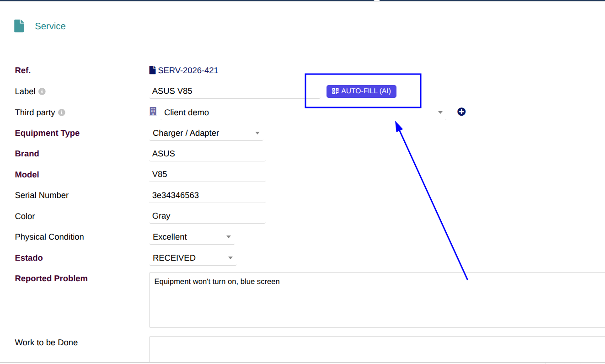Click the AUTO-FILL (AI) button
This screenshot has height=364, width=605.
point(361,91)
